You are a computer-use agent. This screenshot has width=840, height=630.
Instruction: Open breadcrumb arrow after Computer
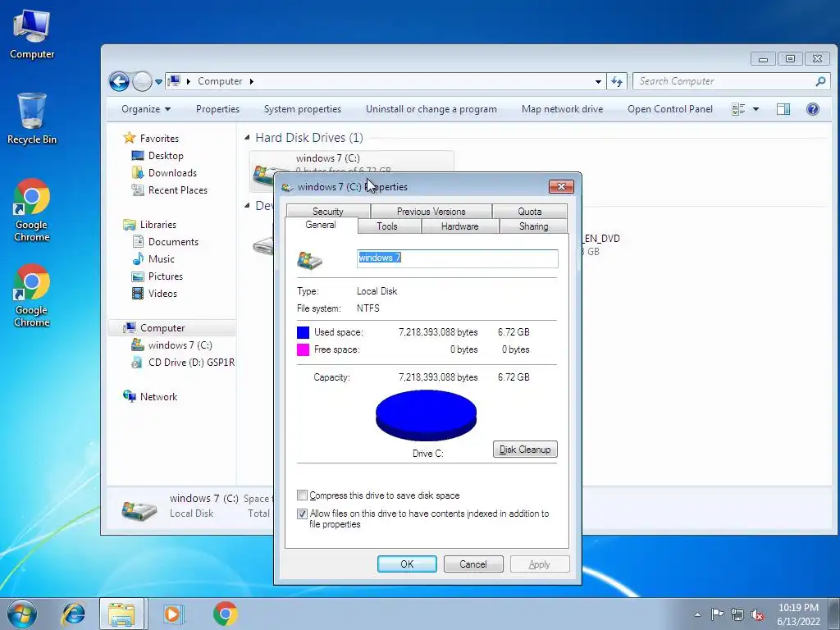pos(251,81)
